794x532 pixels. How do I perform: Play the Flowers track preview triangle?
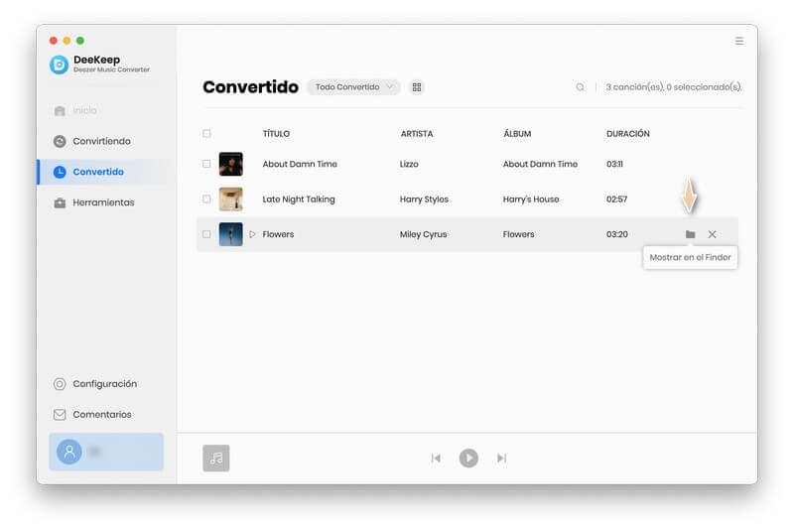coord(252,234)
